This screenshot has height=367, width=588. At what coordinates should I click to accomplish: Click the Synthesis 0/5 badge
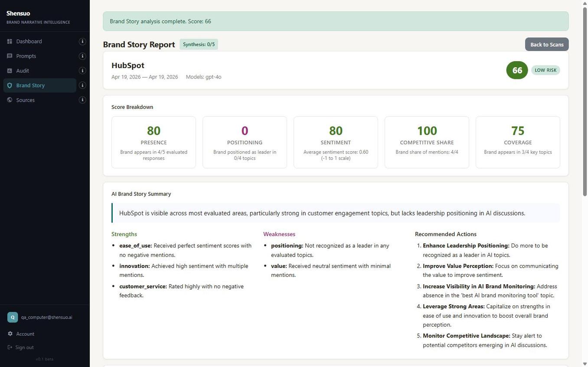click(x=198, y=44)
